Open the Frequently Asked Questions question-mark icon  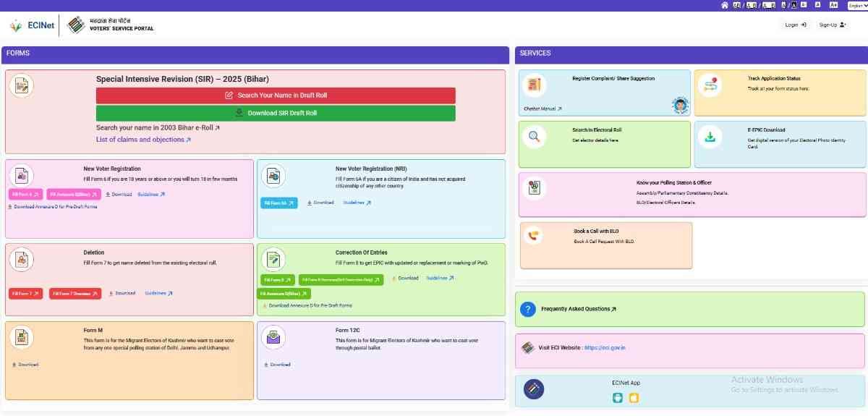pyautogui.click(x=527, y=309)
